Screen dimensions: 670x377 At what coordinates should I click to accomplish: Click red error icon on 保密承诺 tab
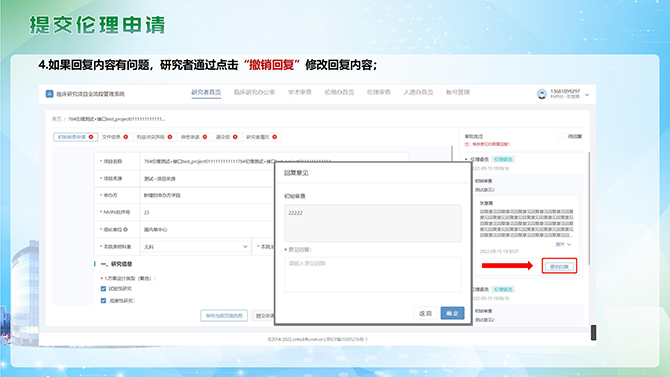pos(205,137)
